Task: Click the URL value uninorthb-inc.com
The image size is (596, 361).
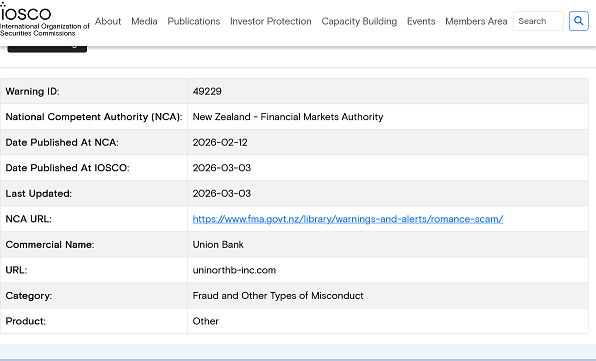Action: pyautogui.click(x=234, y=270)
